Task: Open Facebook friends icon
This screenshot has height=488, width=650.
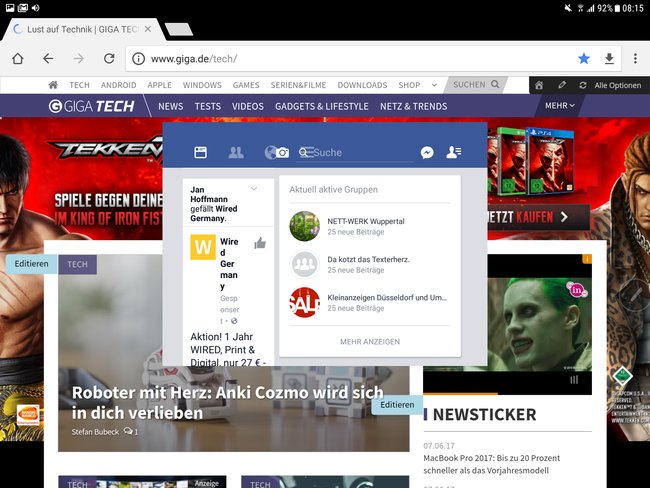Action: click(236, 153)
